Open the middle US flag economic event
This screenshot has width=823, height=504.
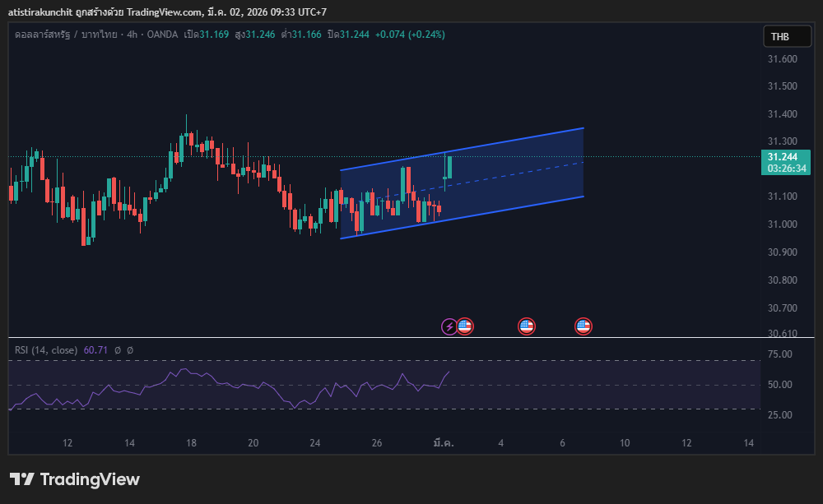(x=527, y=326)
